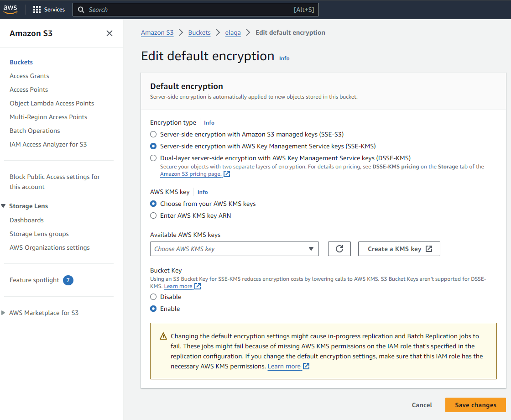511x420 pixels.
Task: Open Amazon S3 pricing page external link
Action: (194, 174)
